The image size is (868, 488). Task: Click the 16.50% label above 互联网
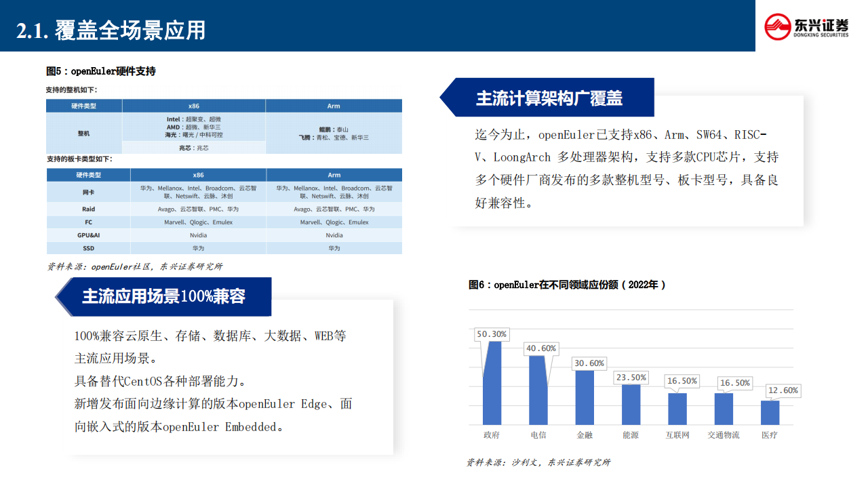pos(682,381)
